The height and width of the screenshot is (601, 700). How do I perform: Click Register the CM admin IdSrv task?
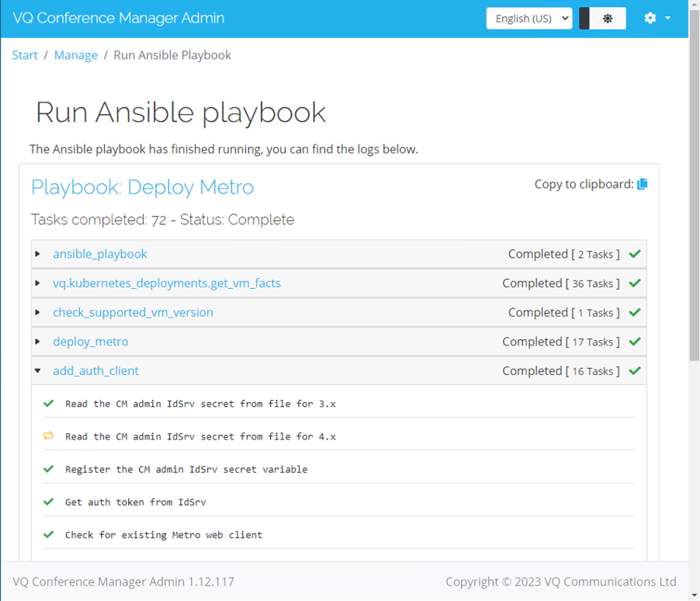pos(186,469)
